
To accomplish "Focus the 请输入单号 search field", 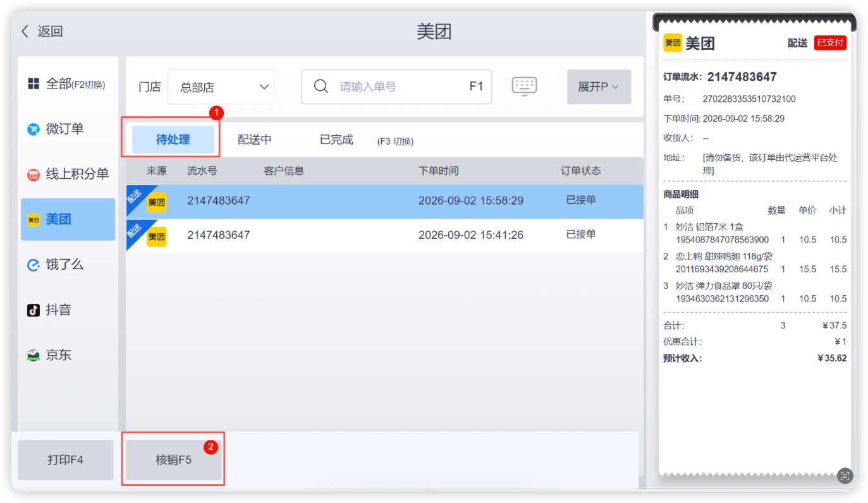I will point(396,87).
